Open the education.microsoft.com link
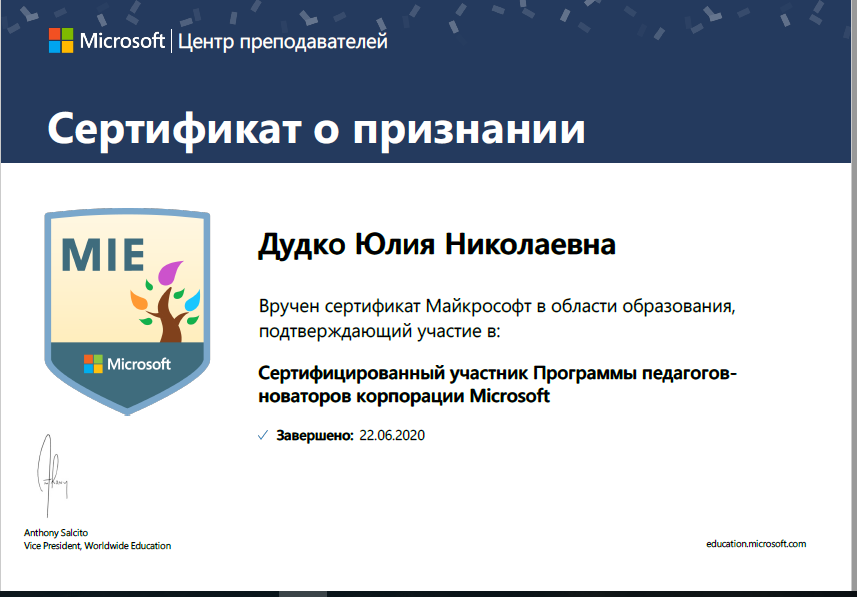 756,543
